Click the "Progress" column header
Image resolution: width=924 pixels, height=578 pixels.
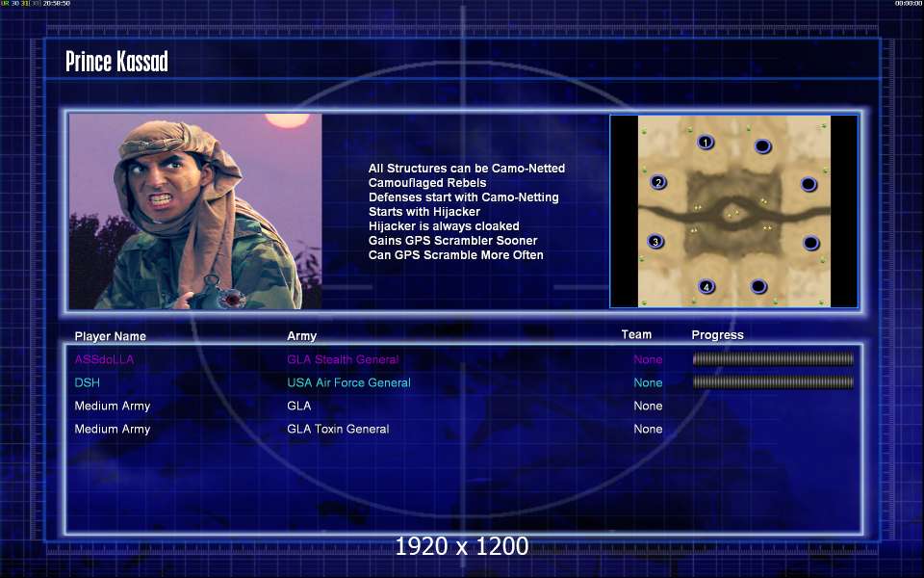click(717, 335)
